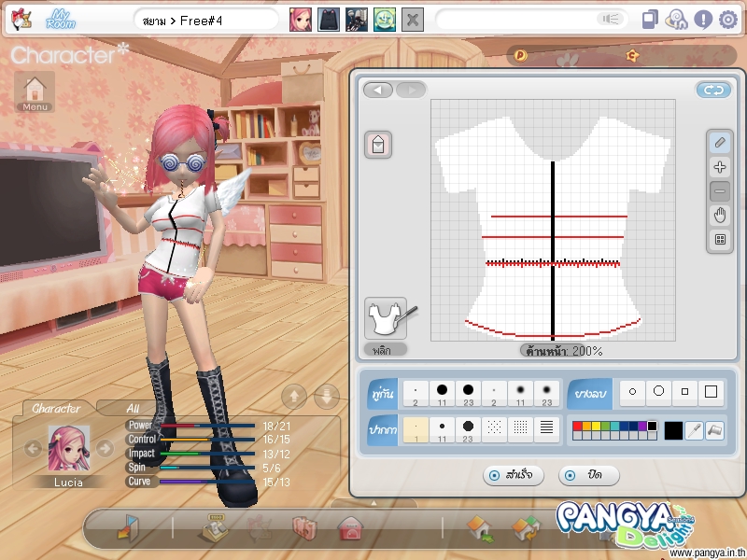Select the small circle eraser

coord(633,392)
